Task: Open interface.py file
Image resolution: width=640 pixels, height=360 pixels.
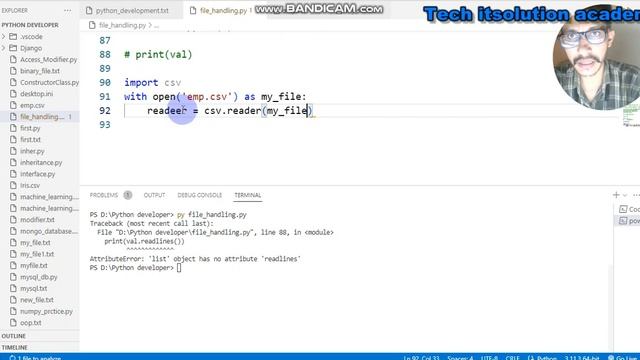Action: pos(38,174)
